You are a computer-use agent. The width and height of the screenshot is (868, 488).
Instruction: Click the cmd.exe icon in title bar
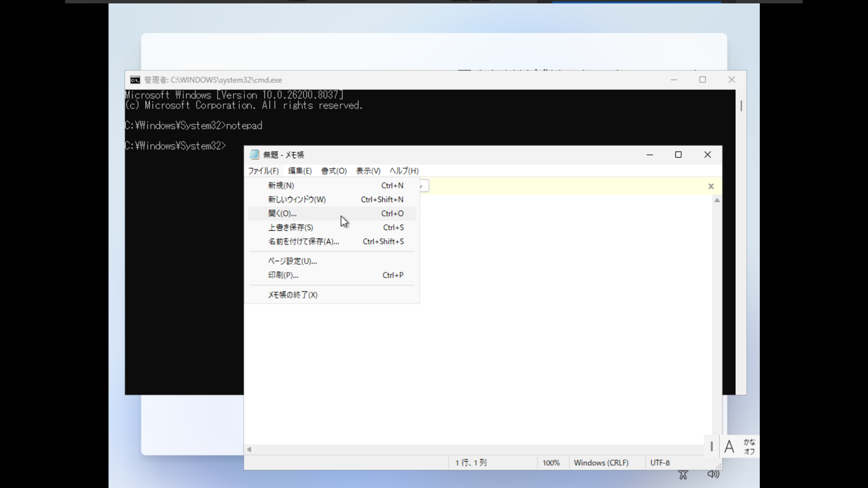click(135, 80)
